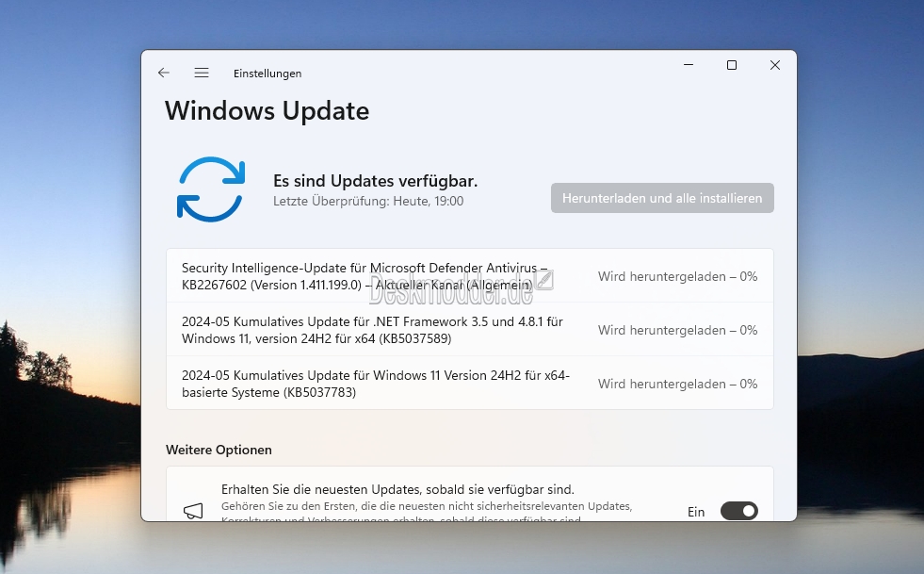This screenshot has height=574, width=924.
Task: Select the .NET Framework KB5037589 update row
Action: pyautogui.click(x=470, y=330)
